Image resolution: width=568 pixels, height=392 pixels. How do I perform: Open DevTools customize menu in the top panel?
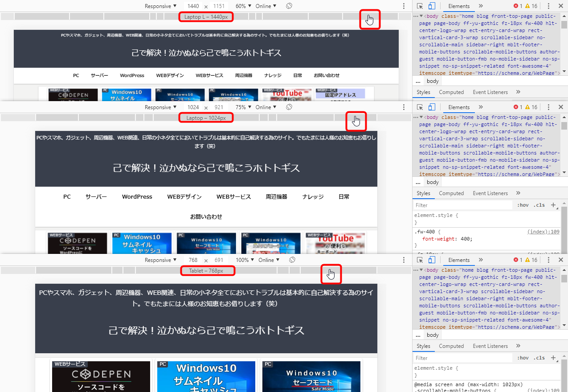point(548,6)
